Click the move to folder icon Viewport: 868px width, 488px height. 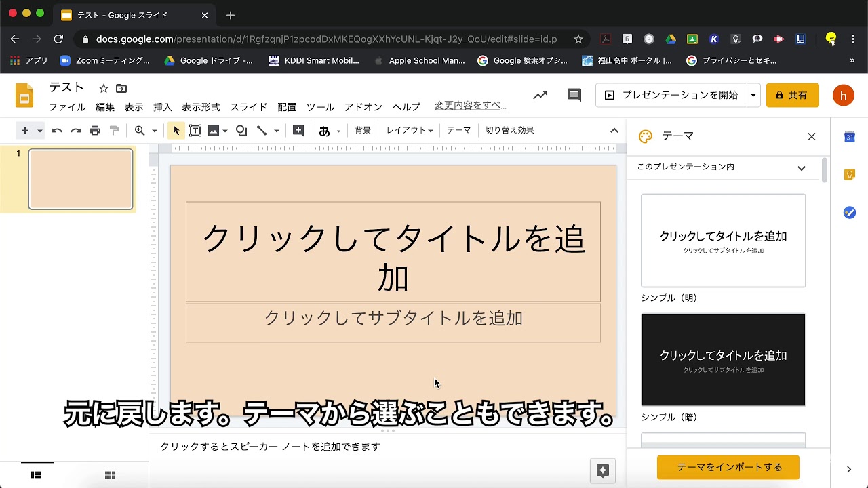pos(121,89)
